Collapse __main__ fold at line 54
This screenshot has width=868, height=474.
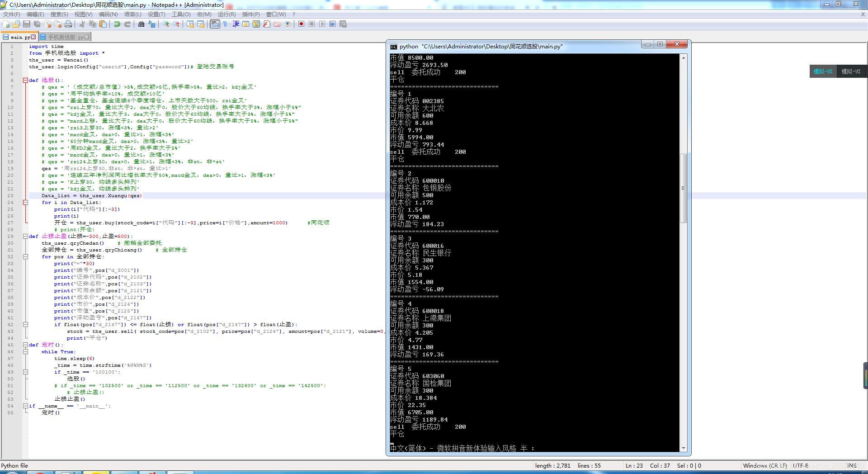click(25, 406)
